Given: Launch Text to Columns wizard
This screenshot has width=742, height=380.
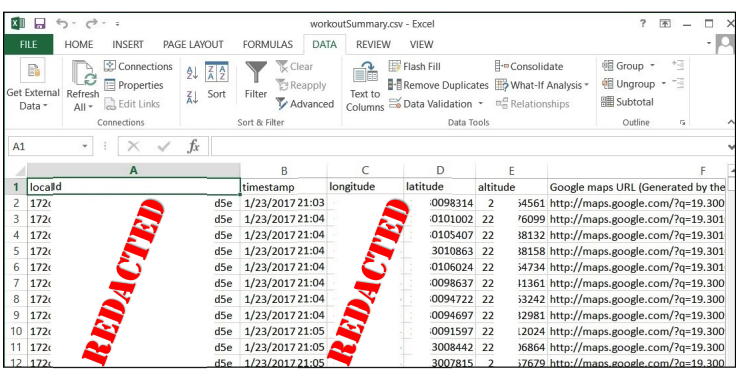Looking at the screenshot, I should click(x=365, y=87).
